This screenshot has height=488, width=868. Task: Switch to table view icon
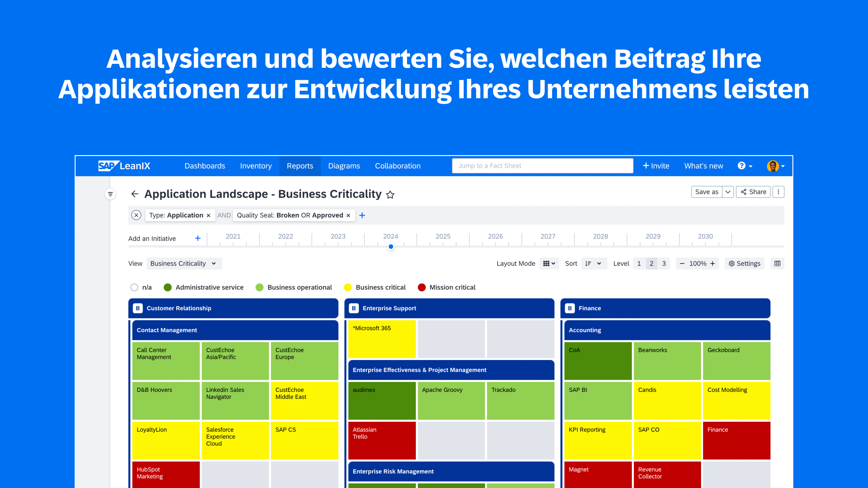(777, 263)
